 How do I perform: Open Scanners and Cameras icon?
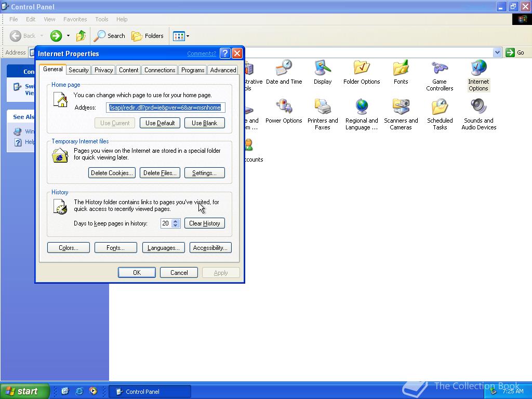(x=401, y=115)
